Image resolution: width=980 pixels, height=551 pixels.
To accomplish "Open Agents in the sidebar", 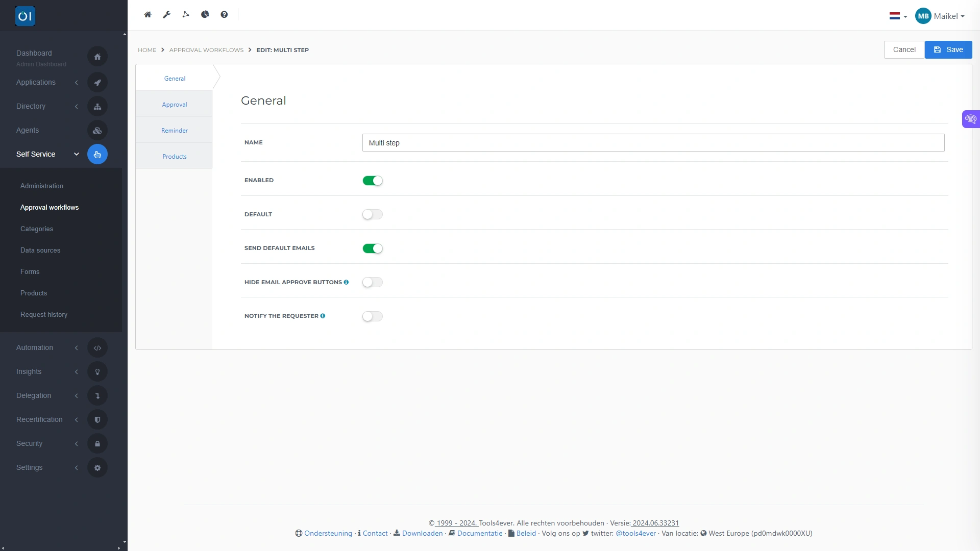I will pos(28,131).
